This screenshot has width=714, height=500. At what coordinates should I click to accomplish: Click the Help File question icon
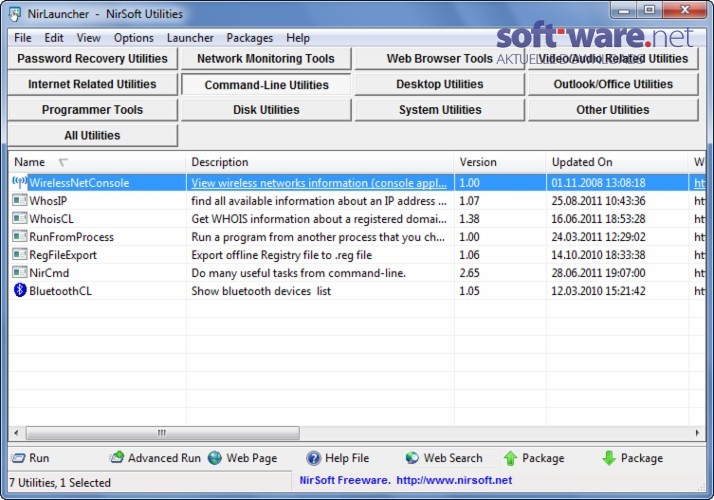click(x=314, y=458)
